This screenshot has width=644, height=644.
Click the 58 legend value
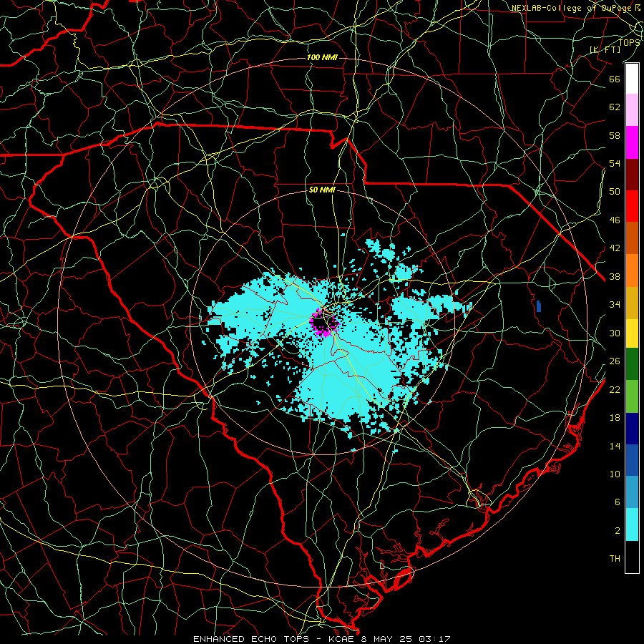(x=615, y=135)
